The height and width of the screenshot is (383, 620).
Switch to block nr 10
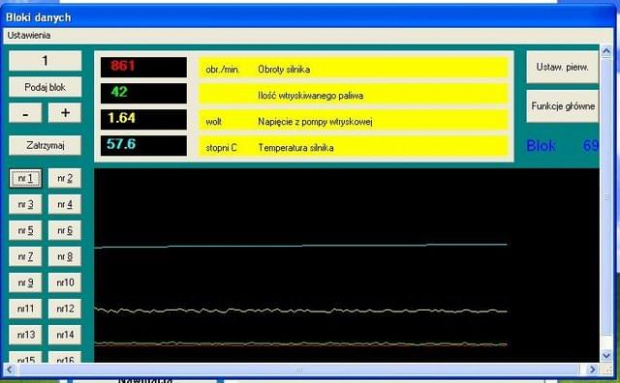tap(65, 283)
